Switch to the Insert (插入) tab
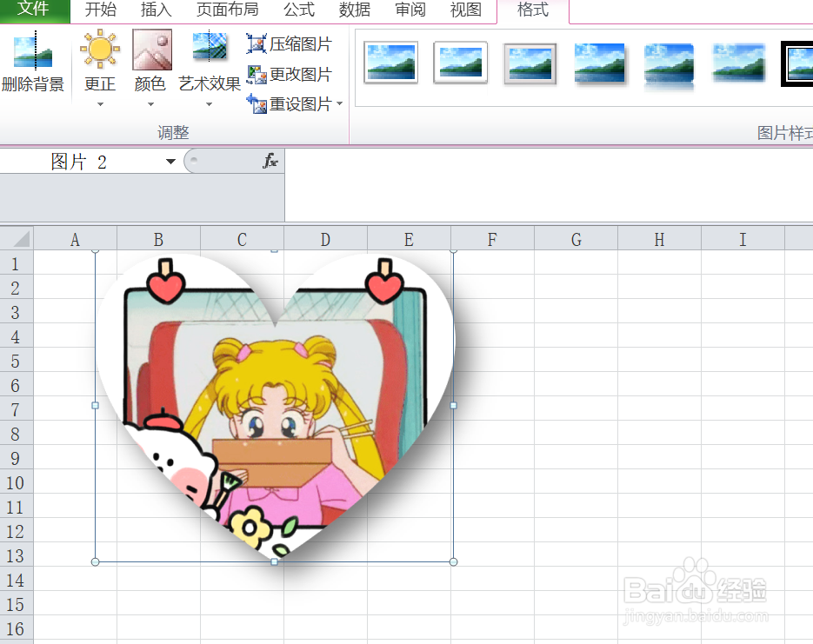This screenshot has height=644, width=813. (156, 10)
